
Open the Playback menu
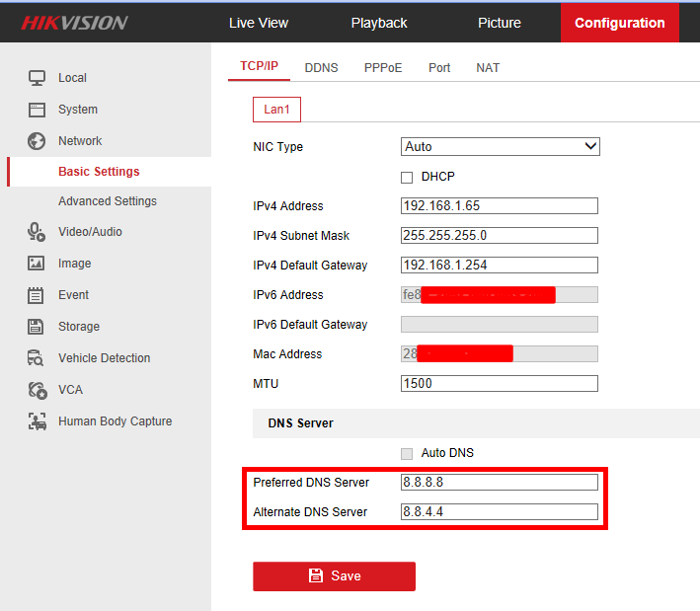379,23
